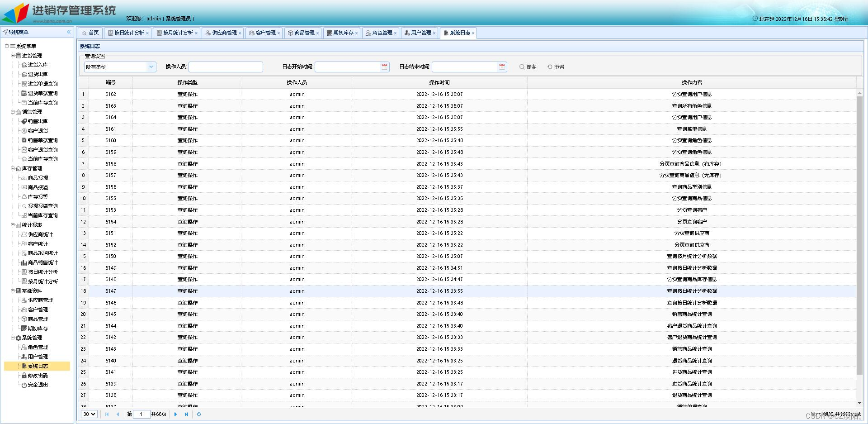The width and height of the screenshot is (868, 424).
Task: Collapse the 基础资料 tree group
Action: click(x=13, y=291)
